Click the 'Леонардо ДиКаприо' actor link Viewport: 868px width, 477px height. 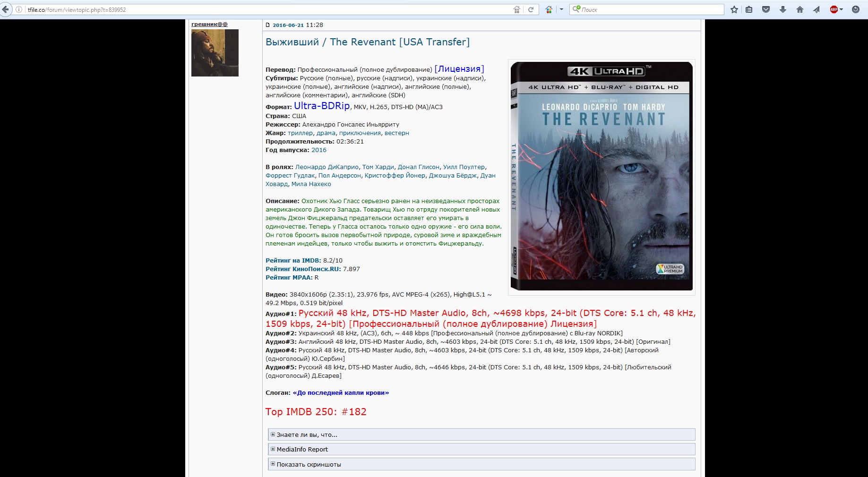327,167
